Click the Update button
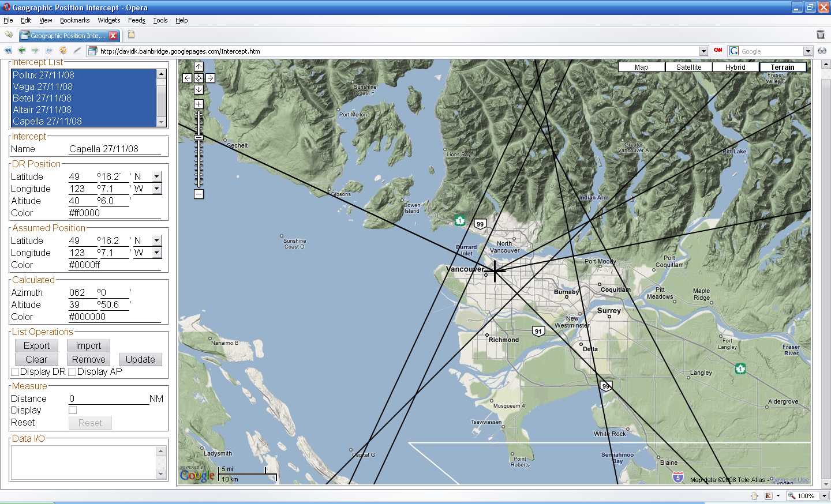 (140, 359)
